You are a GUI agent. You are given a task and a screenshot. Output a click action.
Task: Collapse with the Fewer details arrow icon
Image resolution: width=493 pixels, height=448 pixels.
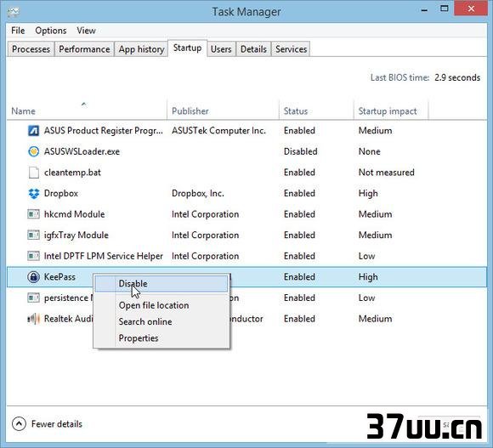(19, 424)
